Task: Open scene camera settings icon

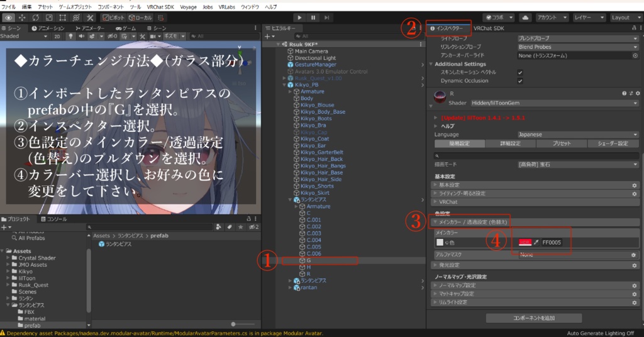Action: click(153, 36)
